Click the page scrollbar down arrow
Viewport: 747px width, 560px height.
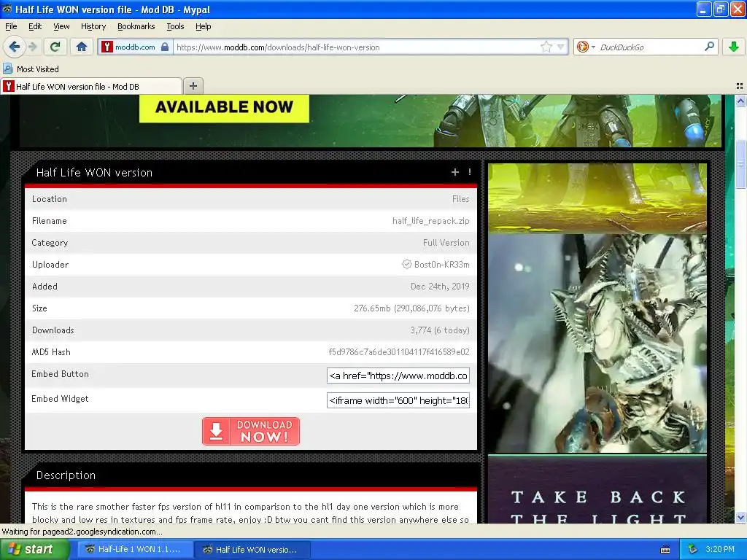(x=740, y=518)
